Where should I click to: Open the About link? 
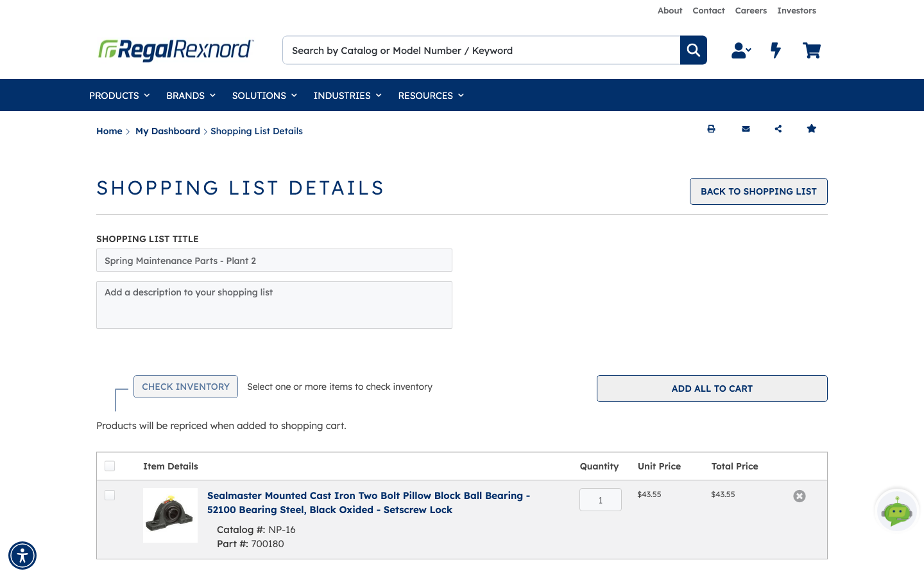[x=670, y=11]
